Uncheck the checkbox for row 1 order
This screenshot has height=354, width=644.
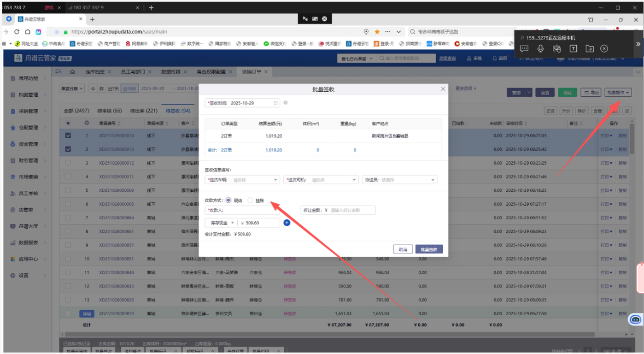point(68,136)
